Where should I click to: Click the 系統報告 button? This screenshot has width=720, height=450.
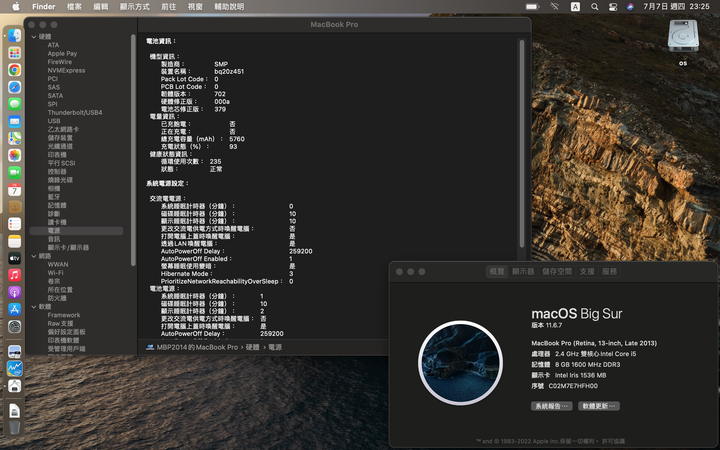(x=551, y=406)
